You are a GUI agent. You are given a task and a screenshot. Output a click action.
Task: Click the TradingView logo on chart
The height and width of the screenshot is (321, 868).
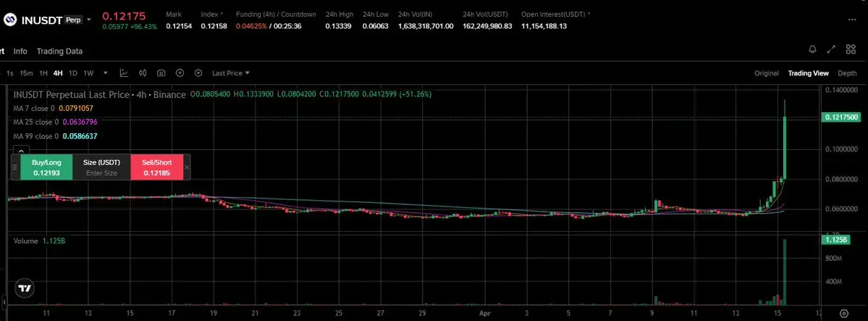(25, 289)
